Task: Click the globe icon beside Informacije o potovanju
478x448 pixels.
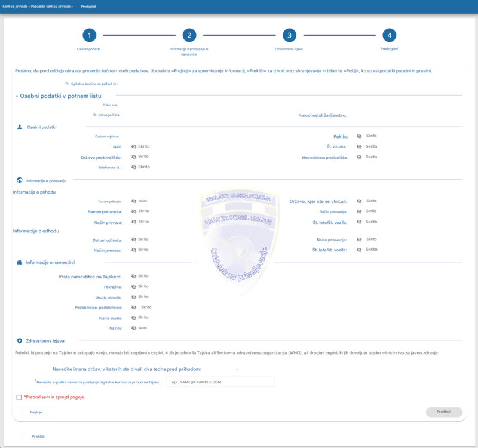Action: click(x=20, y=180)
